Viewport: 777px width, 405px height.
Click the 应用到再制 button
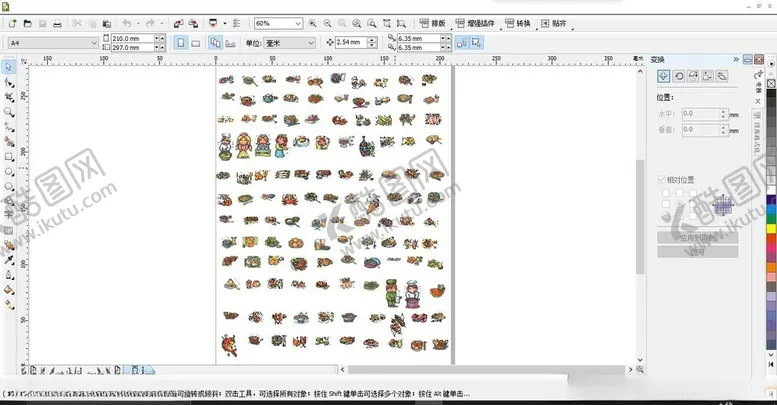pyautogui.click(x=698, y=237)
